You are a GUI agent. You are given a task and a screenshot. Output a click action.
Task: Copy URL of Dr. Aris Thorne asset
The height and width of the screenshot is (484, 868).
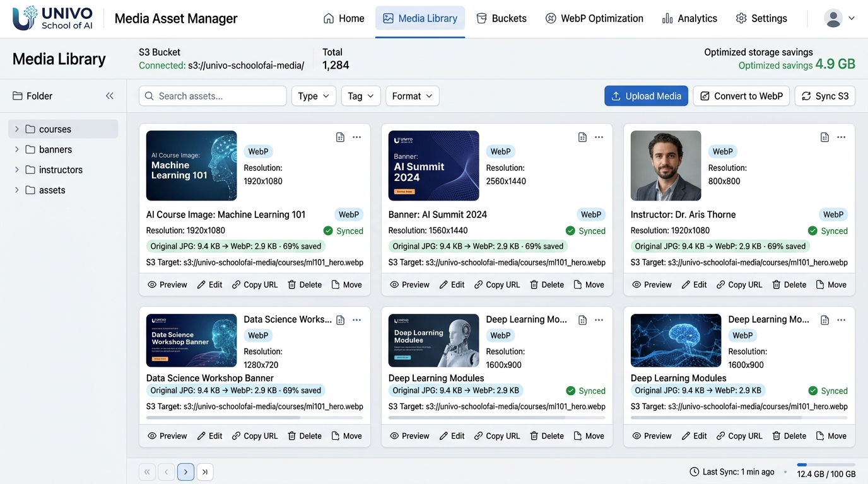click(x=739, y=285)
